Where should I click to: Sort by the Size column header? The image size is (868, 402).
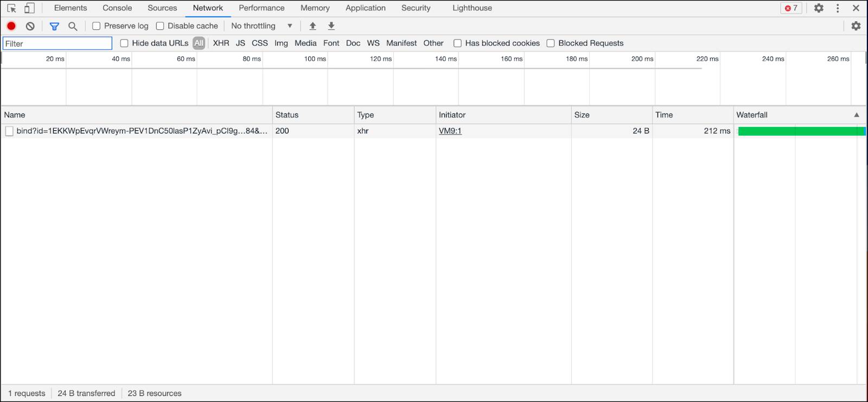click(612, 115)
